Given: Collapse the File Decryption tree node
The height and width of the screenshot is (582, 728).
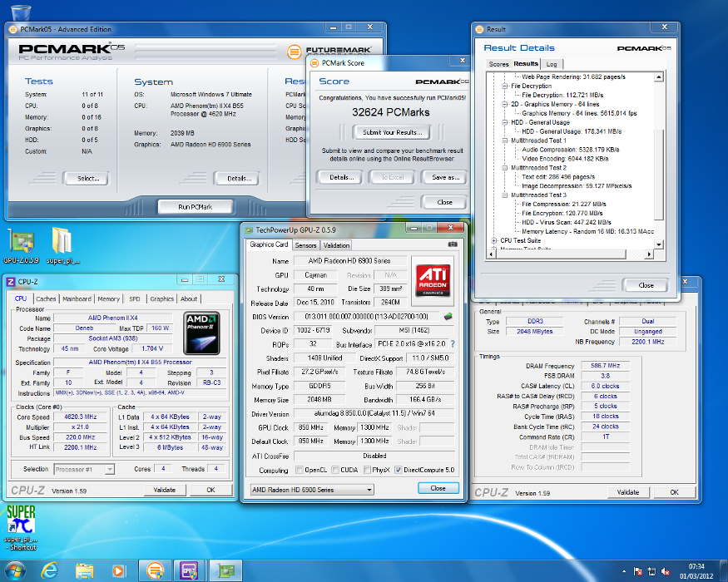Looking at the screenshot, I should 505,86.
